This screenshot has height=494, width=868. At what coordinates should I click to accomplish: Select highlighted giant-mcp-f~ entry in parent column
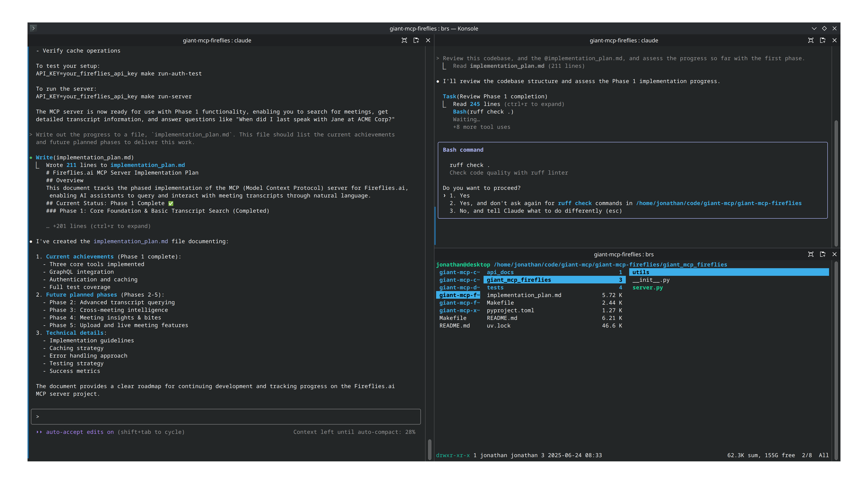click(x=458, y=295)
